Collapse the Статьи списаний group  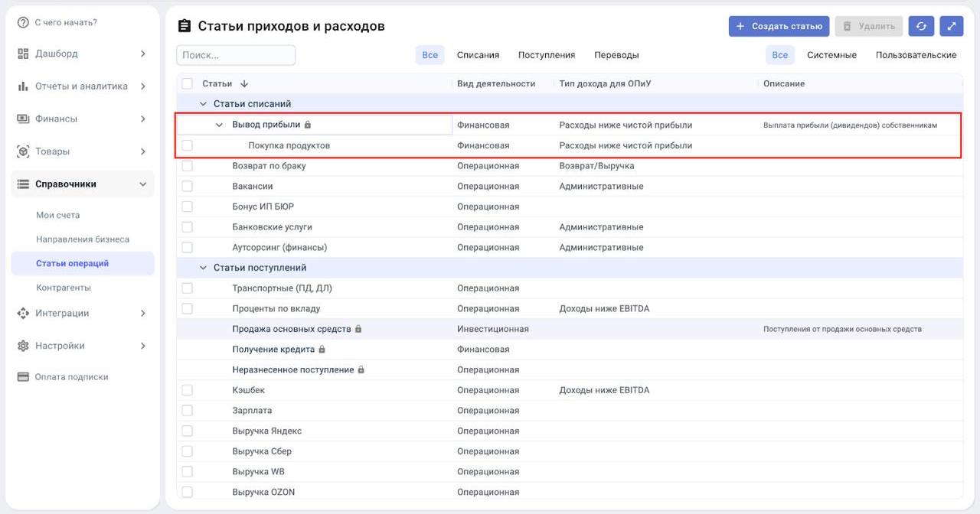[203, 104]
